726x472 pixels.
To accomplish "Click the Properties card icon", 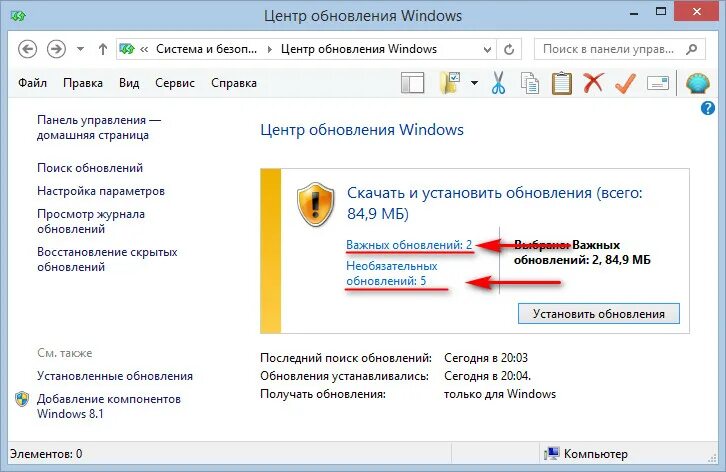I will 658,83.
